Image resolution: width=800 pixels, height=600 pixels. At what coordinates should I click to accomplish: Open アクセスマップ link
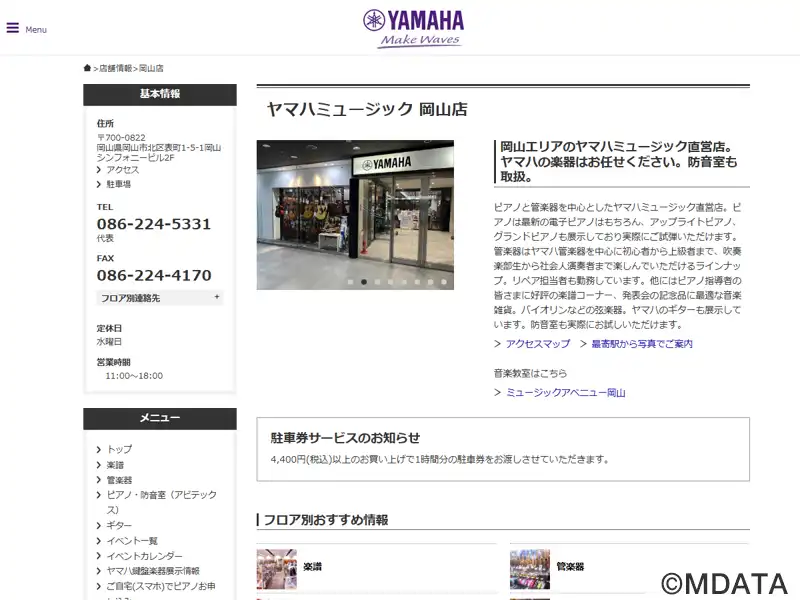tap(537, 344)
